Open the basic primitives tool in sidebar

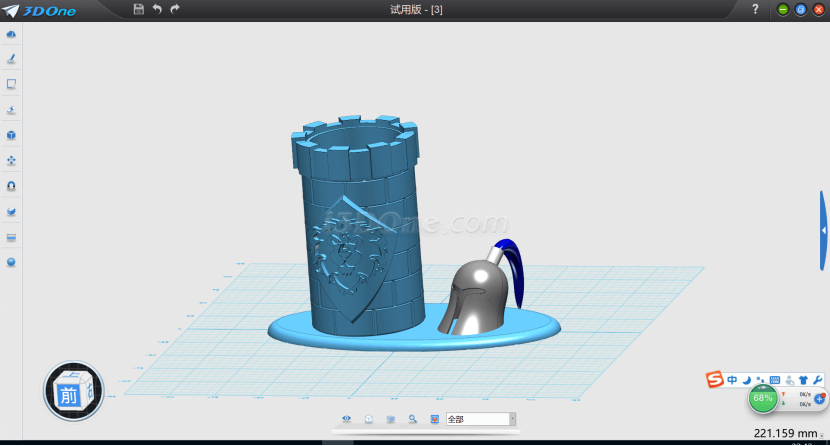[11, 34]
